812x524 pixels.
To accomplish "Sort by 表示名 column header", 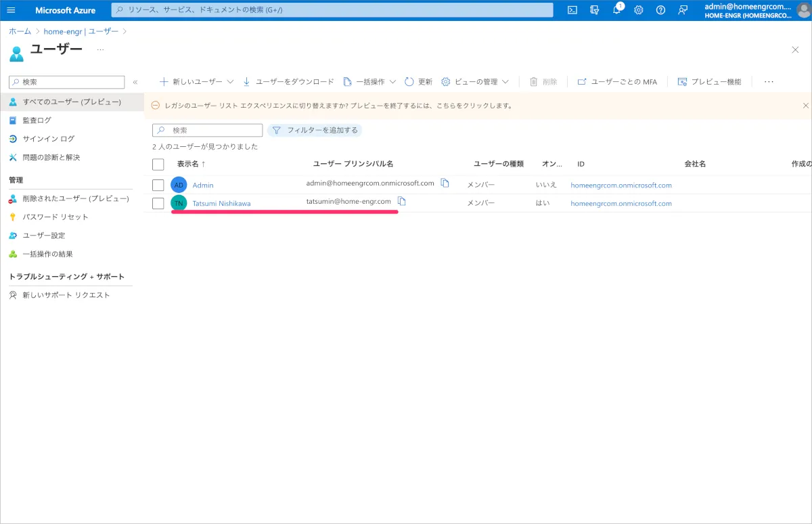I will click(191, 164).
